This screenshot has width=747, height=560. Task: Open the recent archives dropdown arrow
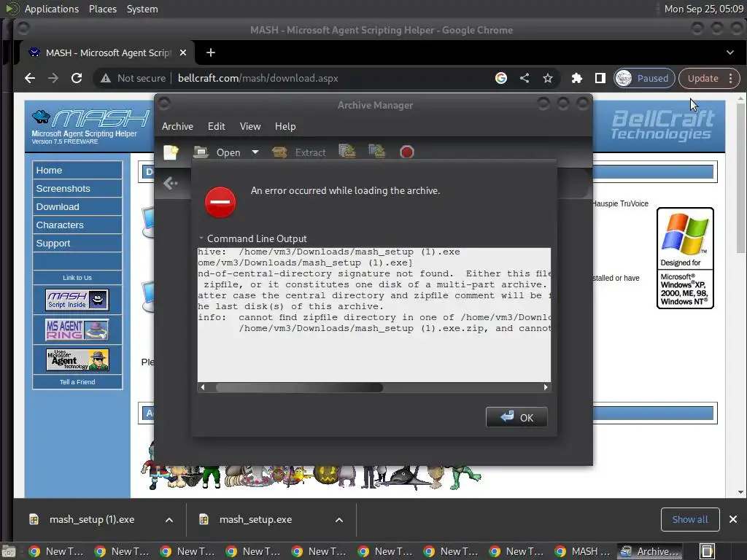[255, 152]
